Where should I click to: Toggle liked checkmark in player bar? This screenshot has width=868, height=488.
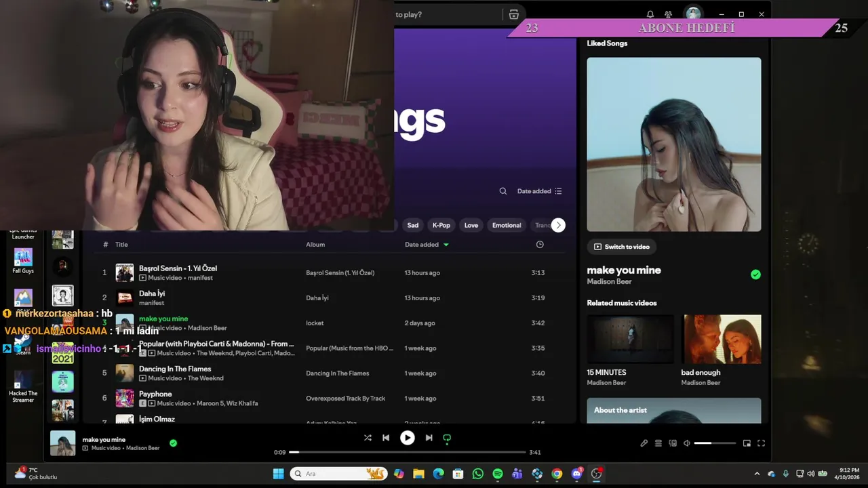(x=173, y=443)
